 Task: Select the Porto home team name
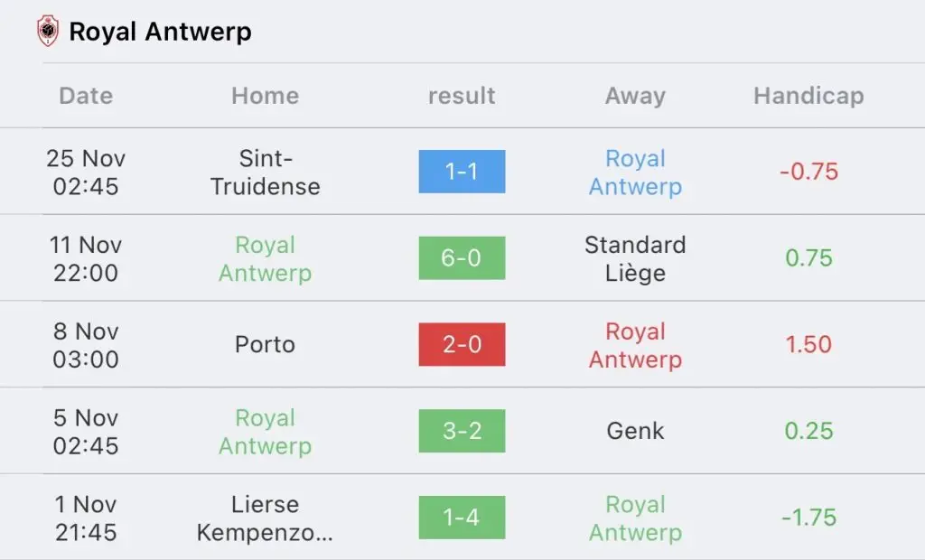(x=265, y=344)
